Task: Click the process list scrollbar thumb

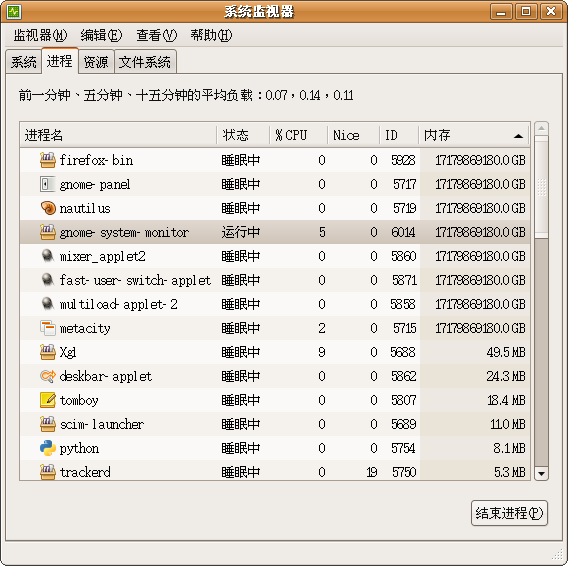Action: pos(541,187)
